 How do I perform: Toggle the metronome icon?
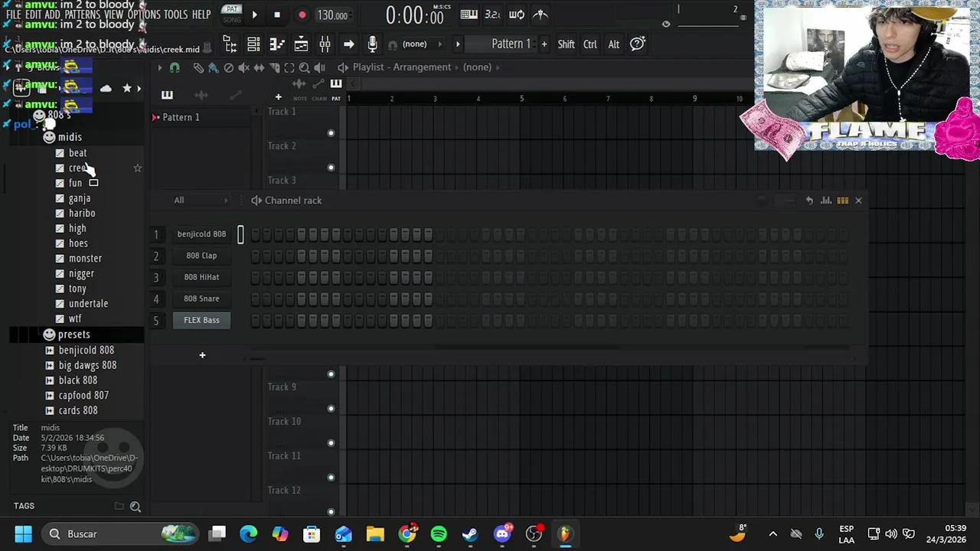[541, 15]
